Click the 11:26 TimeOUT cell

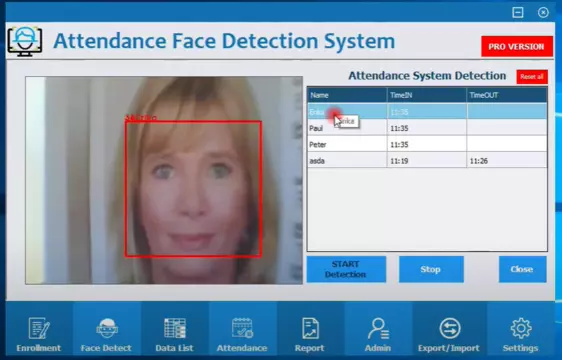point(507,161)
